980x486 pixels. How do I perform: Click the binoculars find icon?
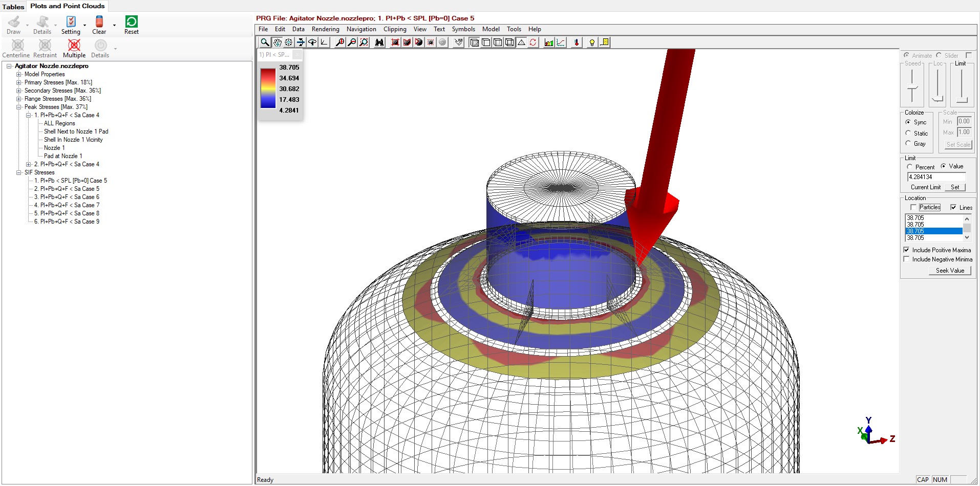379,42
